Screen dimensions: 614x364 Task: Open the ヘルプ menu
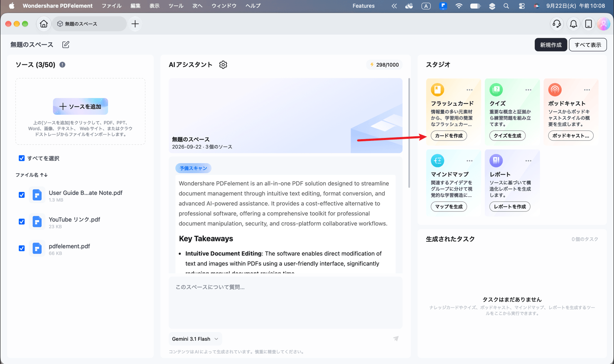253,6
